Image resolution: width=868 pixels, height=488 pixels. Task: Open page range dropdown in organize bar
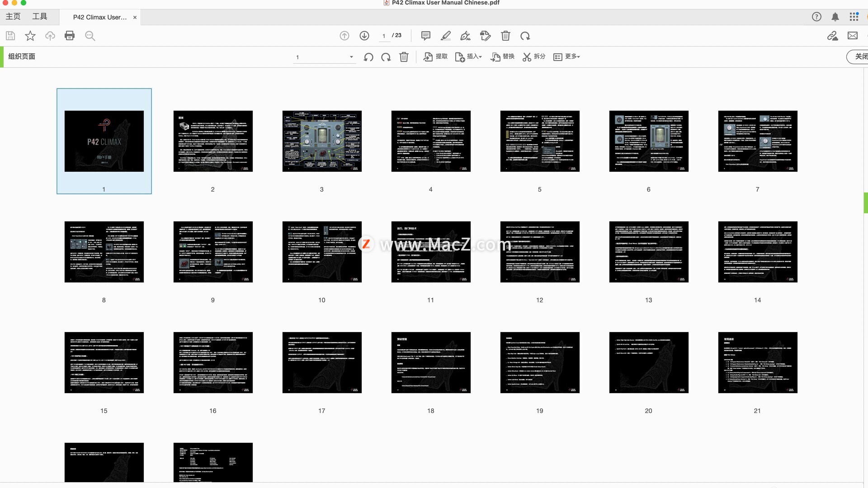[x=325, y=57]
